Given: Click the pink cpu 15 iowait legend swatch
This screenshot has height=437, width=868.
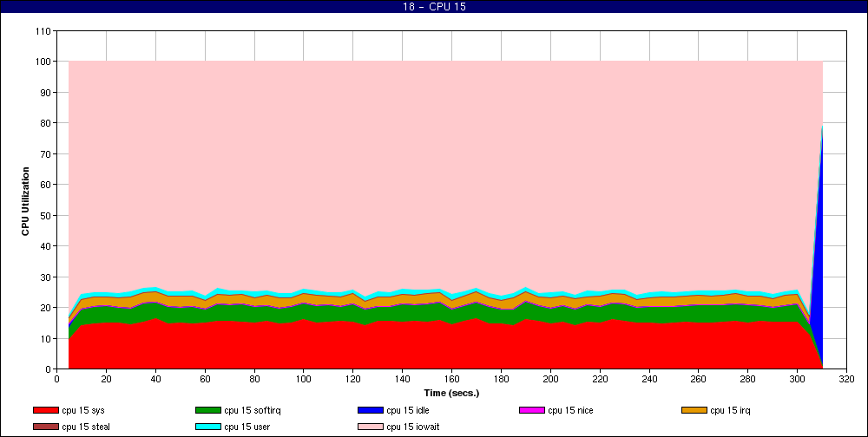Looking at the screenshot, I should 371,427.
